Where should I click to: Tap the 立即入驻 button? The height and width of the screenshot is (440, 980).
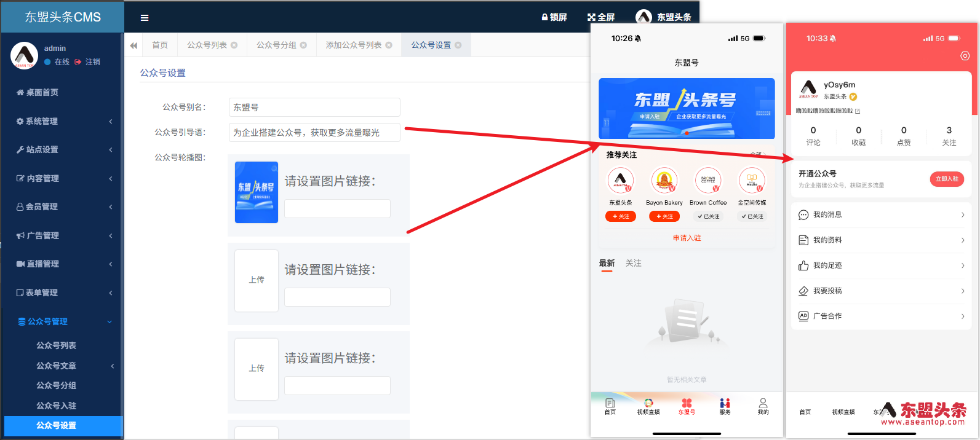click(x=947, y=179)
